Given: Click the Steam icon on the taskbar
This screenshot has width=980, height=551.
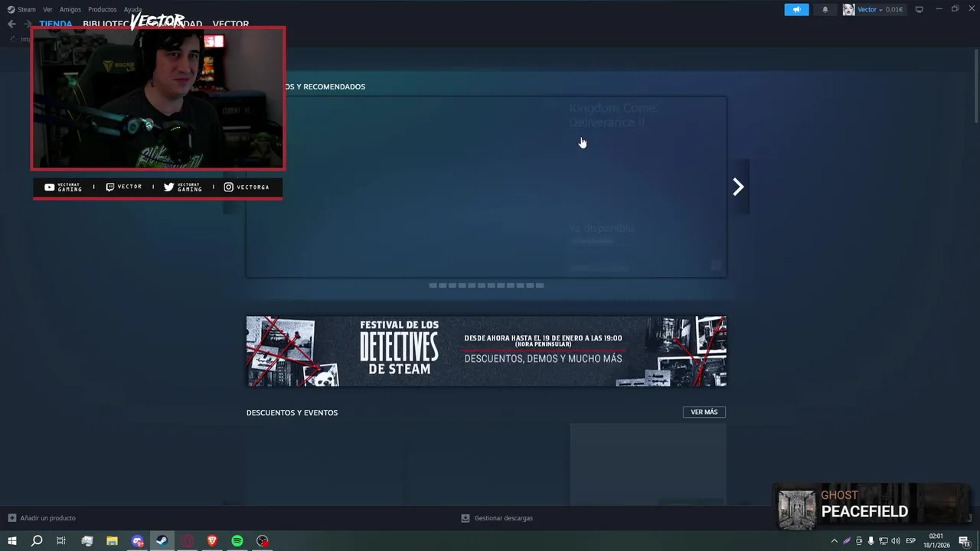Looking at the screenshot, I should pos(162,541).
